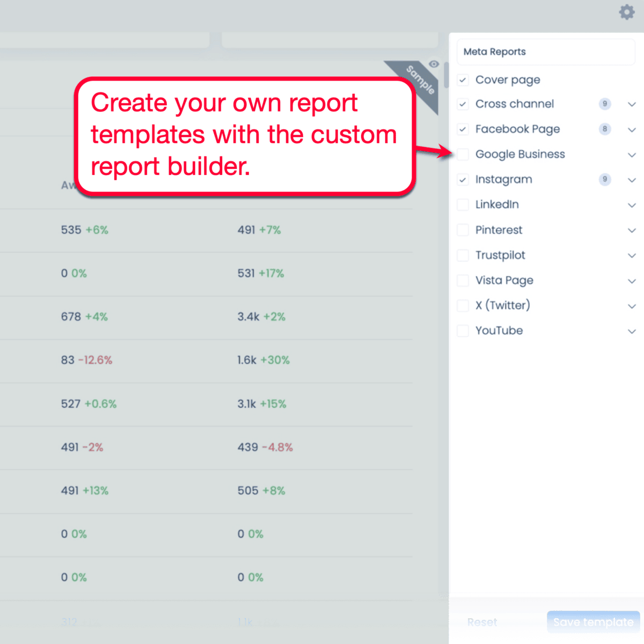The height and width of the screenshot is (644, 644).
Task: Check the Trustpilot option
Action: click(x=463, y=255)
